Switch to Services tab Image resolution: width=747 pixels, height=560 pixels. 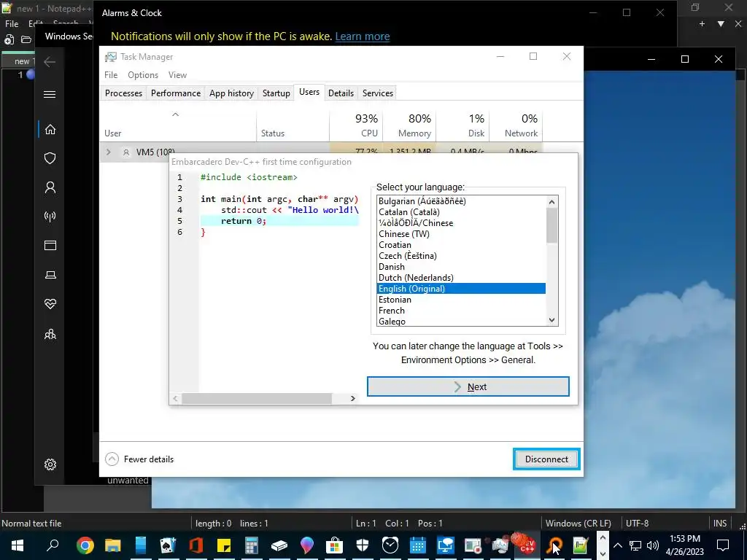(x=378, y=93)
